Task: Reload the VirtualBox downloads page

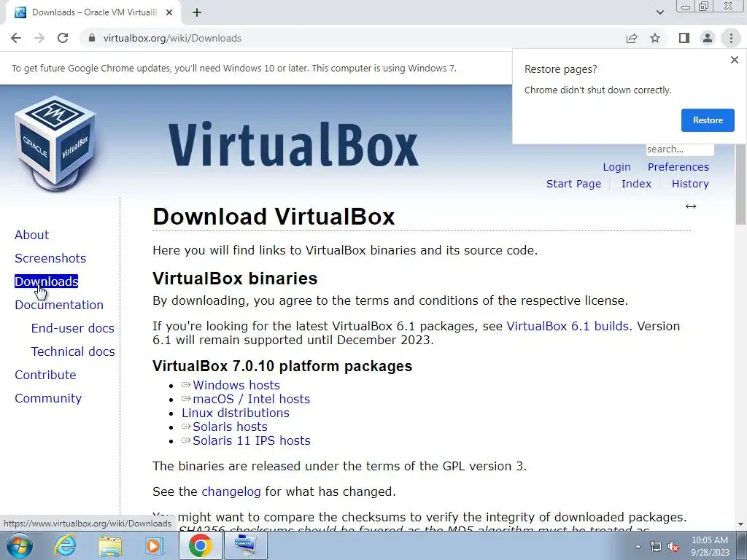Action: click(63, 38)
